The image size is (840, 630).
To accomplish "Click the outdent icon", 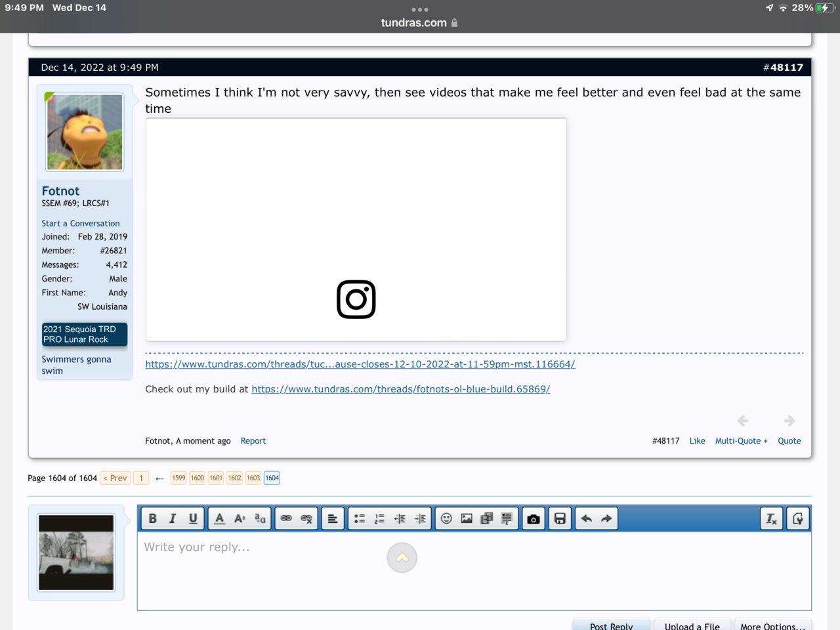I will [400, 518].
